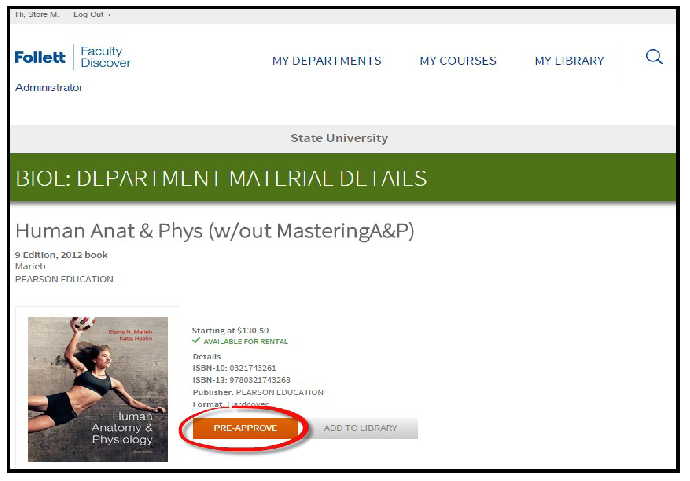Click the State University heading
This screenshot has width=690, height=481.
[339, 138]
